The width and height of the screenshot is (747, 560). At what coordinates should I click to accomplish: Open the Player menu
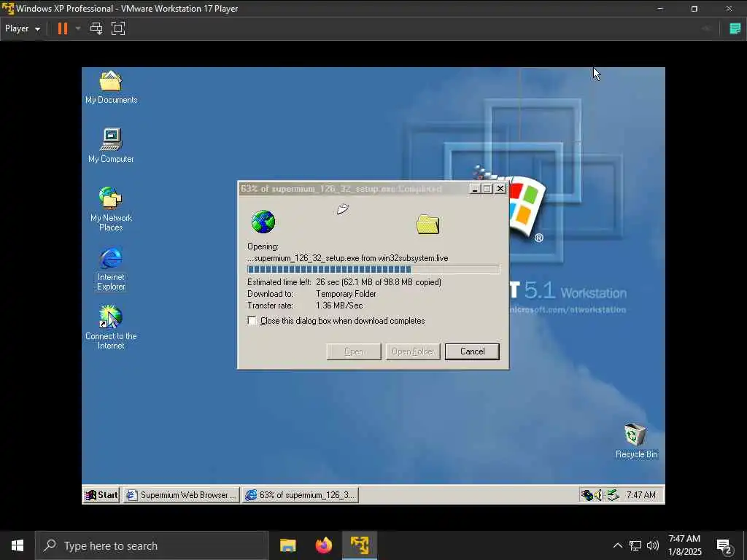pyautogui.click(x=23, y=28)
